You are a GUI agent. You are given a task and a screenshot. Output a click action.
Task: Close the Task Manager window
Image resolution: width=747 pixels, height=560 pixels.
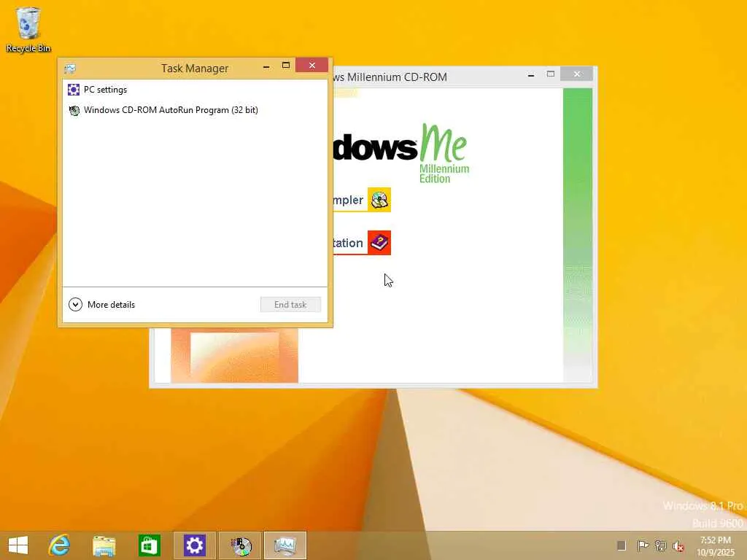[311, 65]
